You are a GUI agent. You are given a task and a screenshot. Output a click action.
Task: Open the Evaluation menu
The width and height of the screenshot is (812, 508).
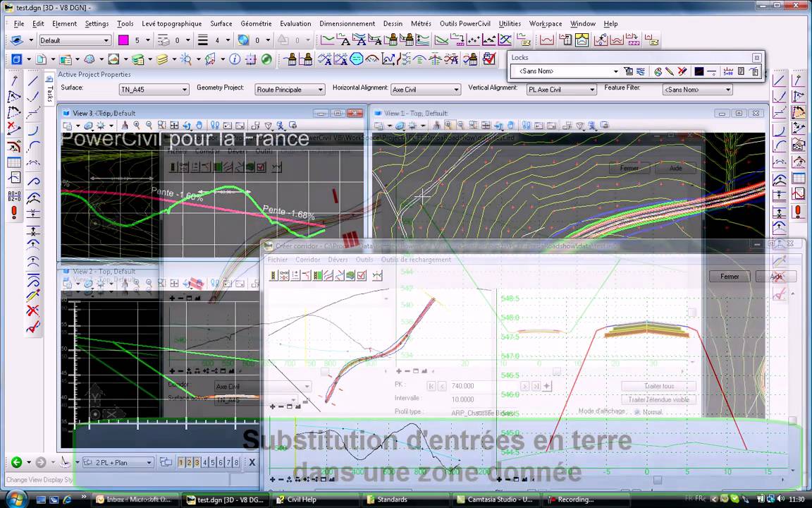click(295, 24)
